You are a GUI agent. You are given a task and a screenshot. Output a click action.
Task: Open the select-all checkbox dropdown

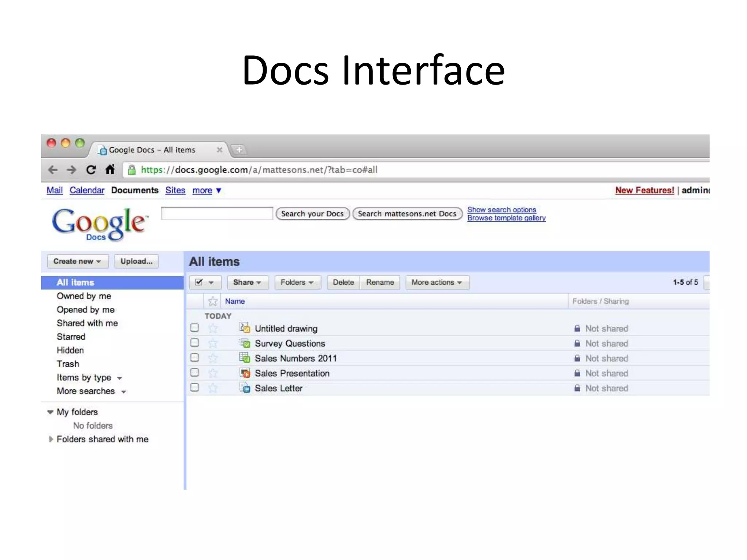click(205, 282)
